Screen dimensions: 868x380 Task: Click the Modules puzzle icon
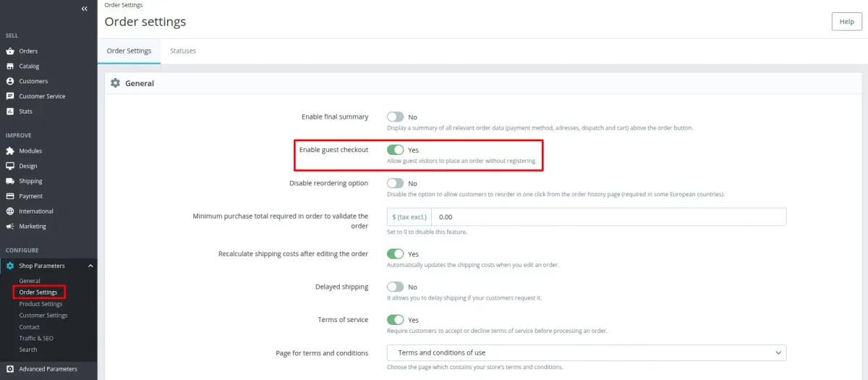pyautogui.click(x=10, y=151)
